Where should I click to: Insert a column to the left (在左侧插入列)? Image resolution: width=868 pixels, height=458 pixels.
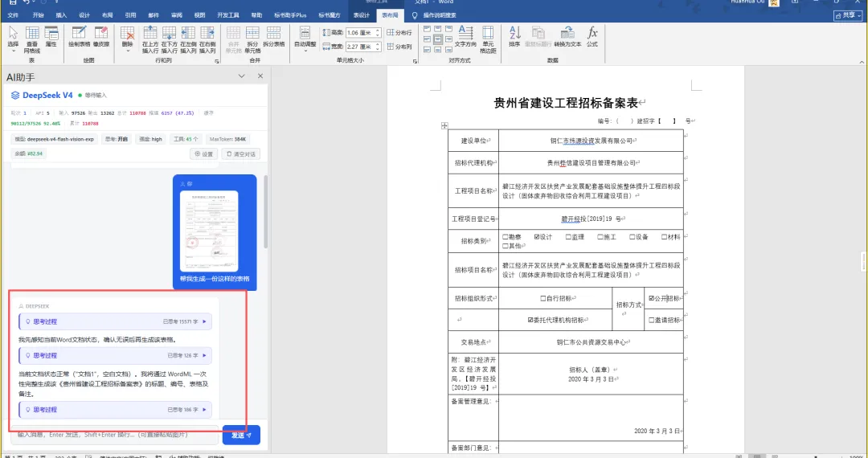click(x=188, y=39)
